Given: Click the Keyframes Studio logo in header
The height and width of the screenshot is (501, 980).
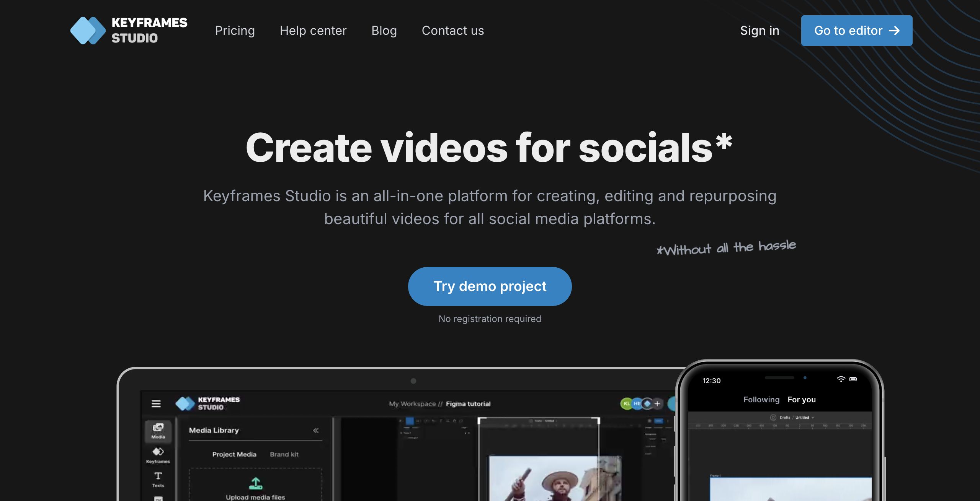Looking at the screenshot, I should pos(129,31).
